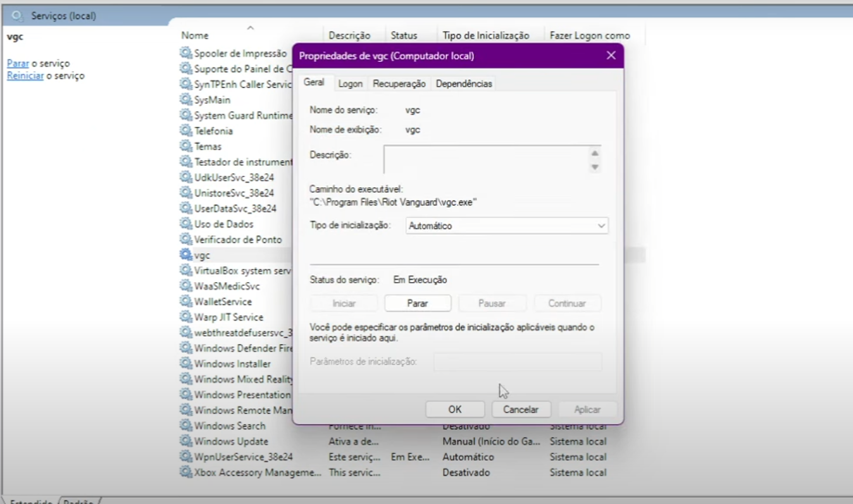Click the SynTPEnh Caller Service gear icon
853x504 pixels.
pos(186,84)
